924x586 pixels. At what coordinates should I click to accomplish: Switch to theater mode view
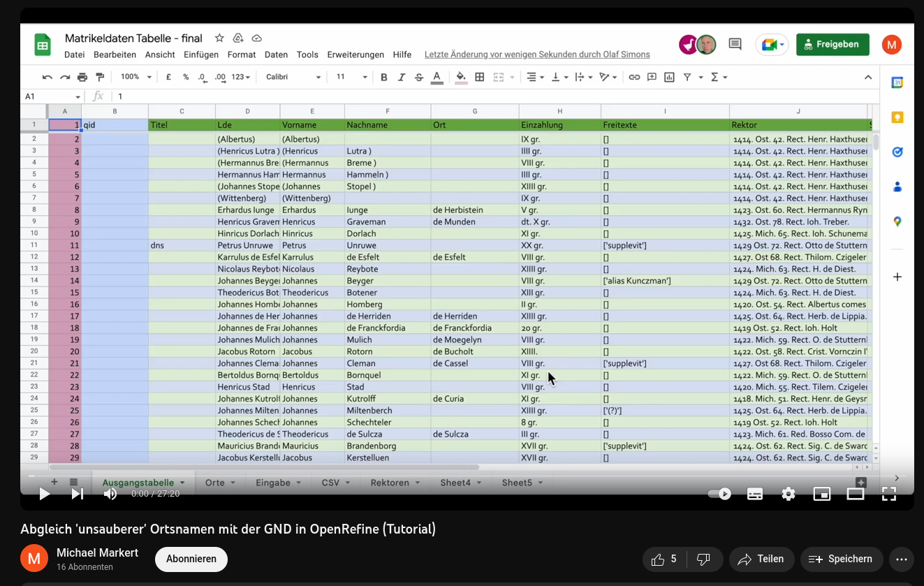[x=856, y=494]
